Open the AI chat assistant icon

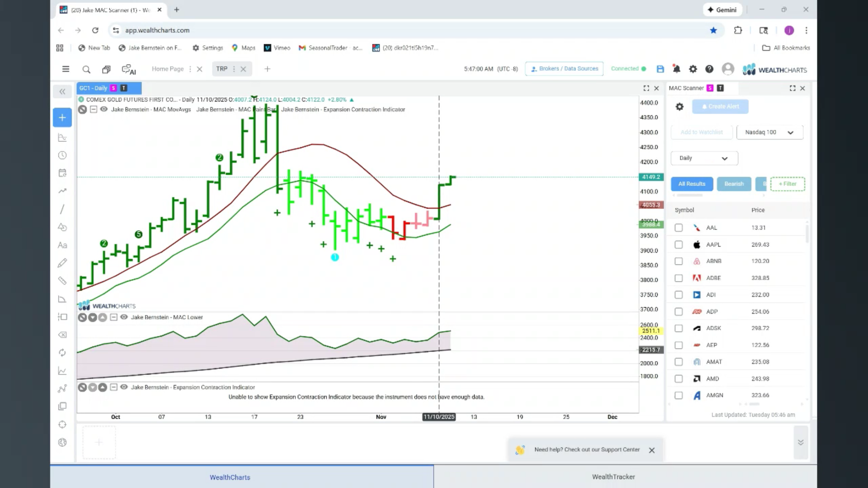click(129, 69)
